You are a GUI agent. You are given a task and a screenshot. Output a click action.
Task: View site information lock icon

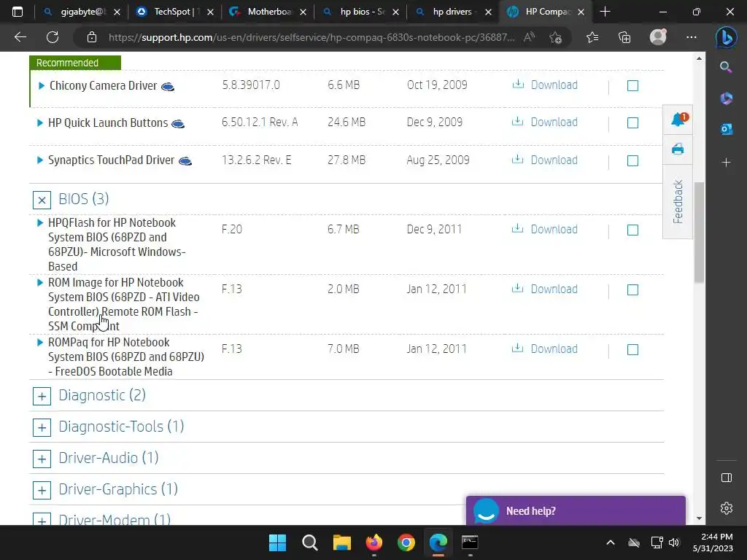tap(92, 37)
